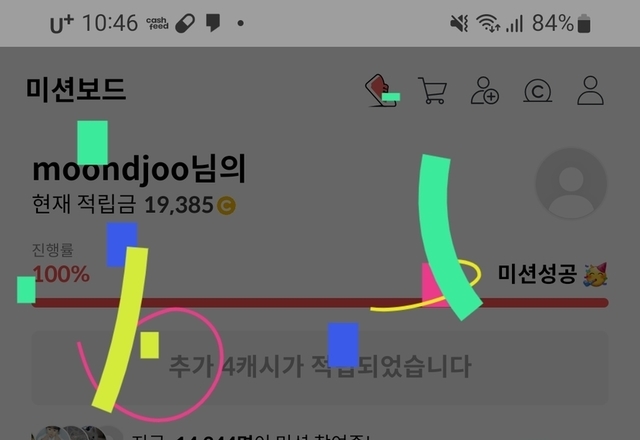Tap the muted sound icon in the status bar
640x440 pixels.
[x=459, y=23]
